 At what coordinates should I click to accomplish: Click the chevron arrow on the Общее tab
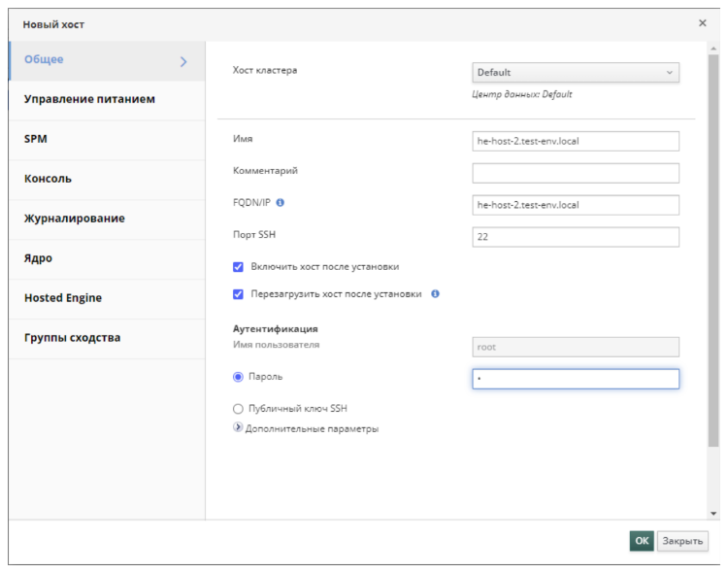point(183,61)
